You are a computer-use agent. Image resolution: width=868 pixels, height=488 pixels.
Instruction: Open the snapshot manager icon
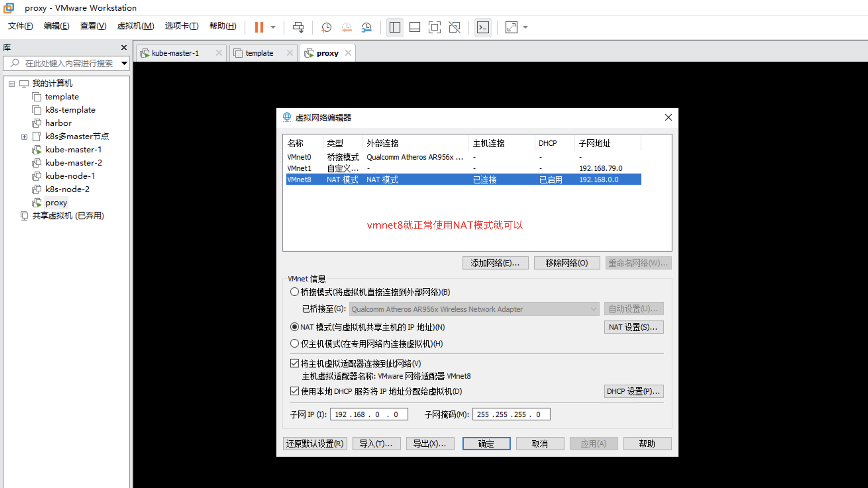click(366, 27)
